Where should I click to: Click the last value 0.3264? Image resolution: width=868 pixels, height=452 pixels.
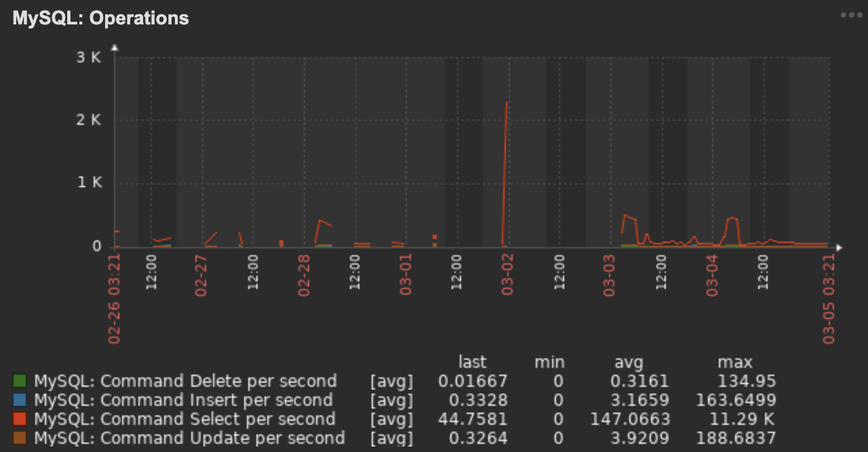[x=477, y=438]
